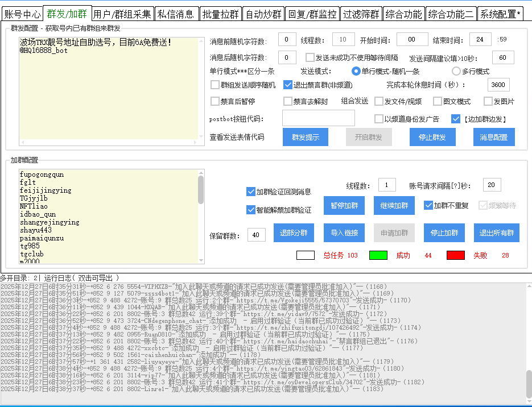This screenshot has width=532, height=407.
Task: Select 单行模式-随机一条 radio button
Action: coord(356,72)
